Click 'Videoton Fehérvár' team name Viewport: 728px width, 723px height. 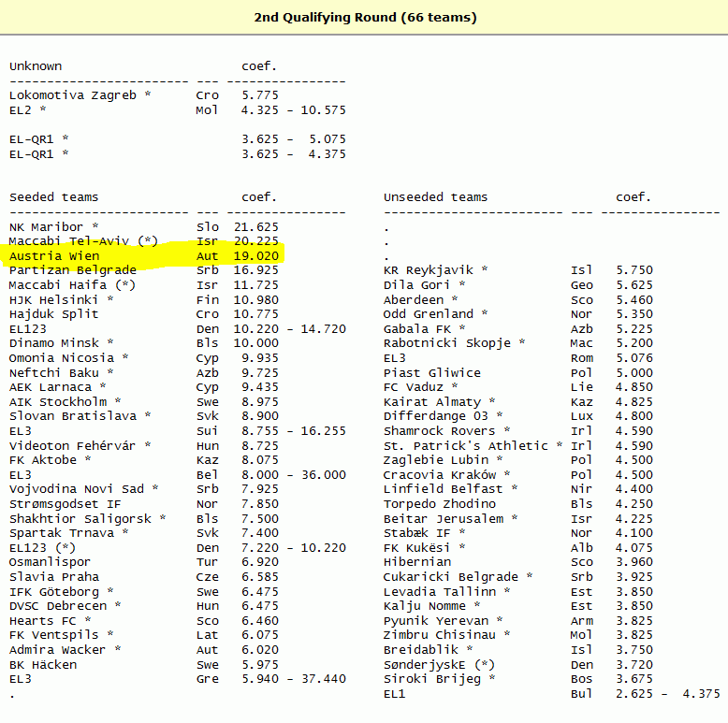click(72, 445)
